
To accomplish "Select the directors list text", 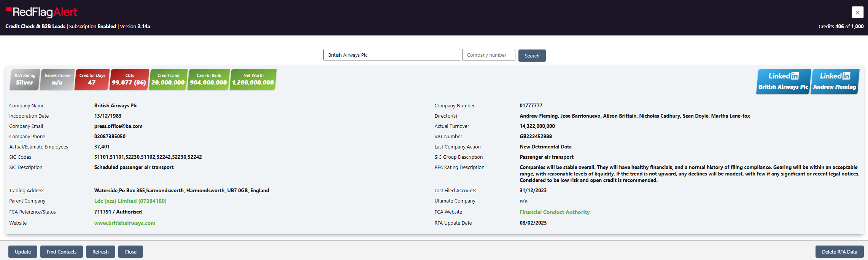I will coord(635,116).
